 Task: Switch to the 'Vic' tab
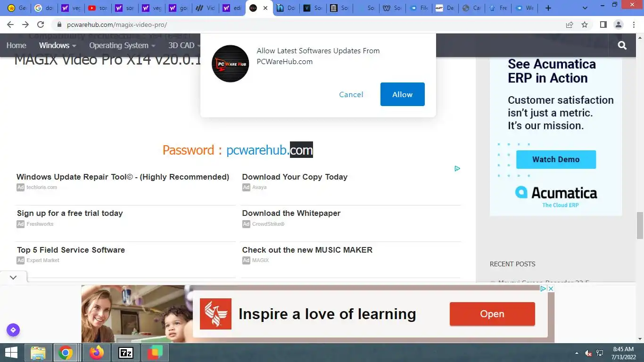205,8
